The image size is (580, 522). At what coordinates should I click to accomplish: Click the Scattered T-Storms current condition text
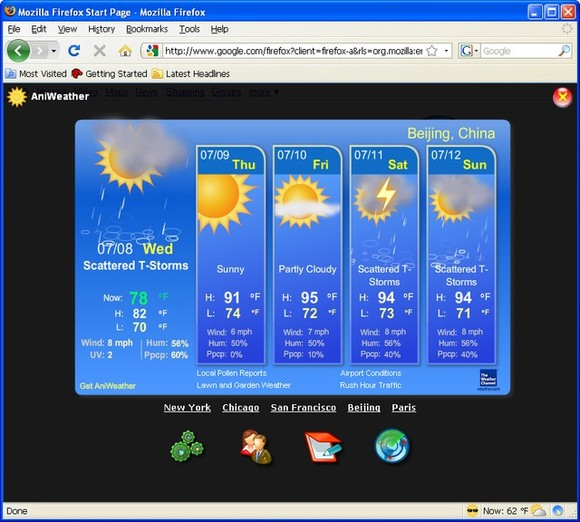pos(136,266)
